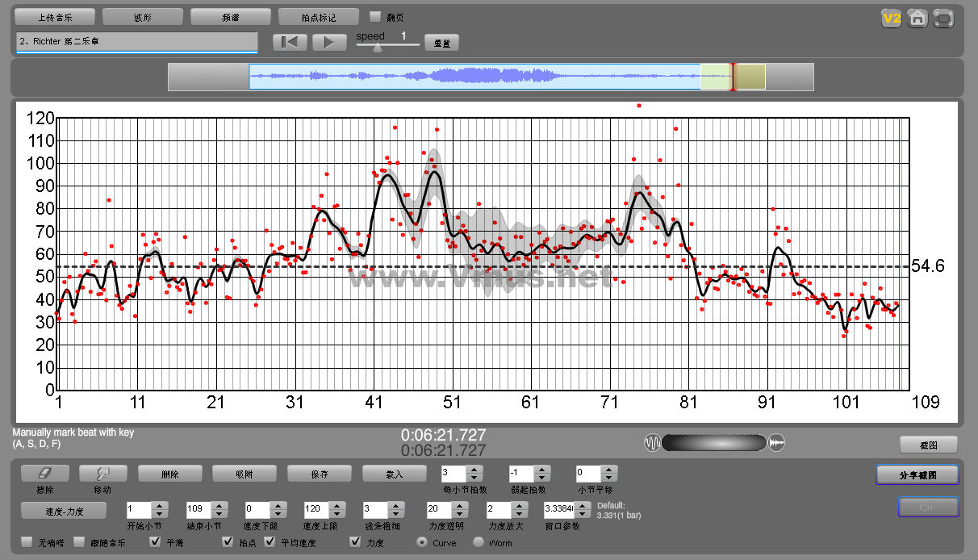Viewport: 978px width, 560px height.
Task: Click the 速度上限 input showing 120
Action: pyautogui.click(x=317, y=510)
